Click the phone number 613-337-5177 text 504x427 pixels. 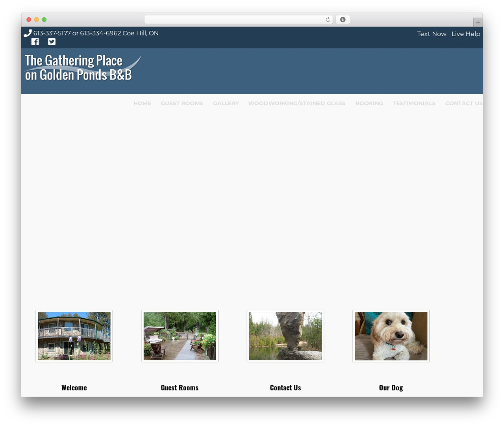point(52,33)
